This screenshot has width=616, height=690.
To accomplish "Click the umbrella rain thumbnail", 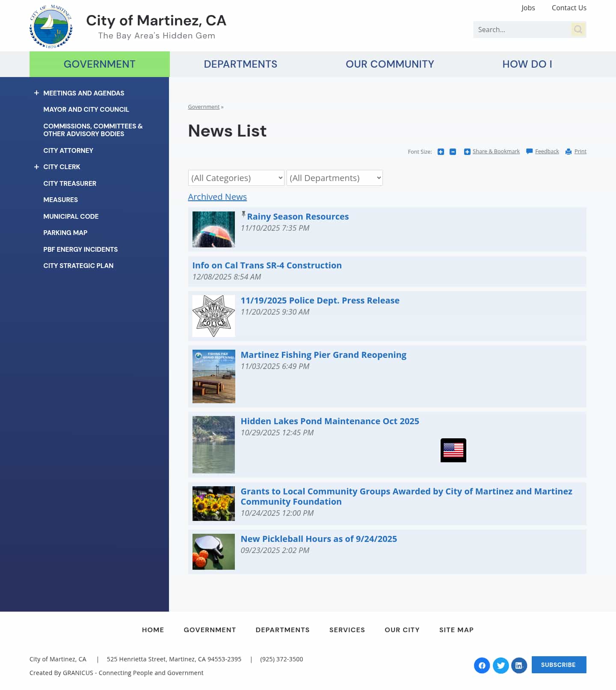I will [x=213, y=229].
